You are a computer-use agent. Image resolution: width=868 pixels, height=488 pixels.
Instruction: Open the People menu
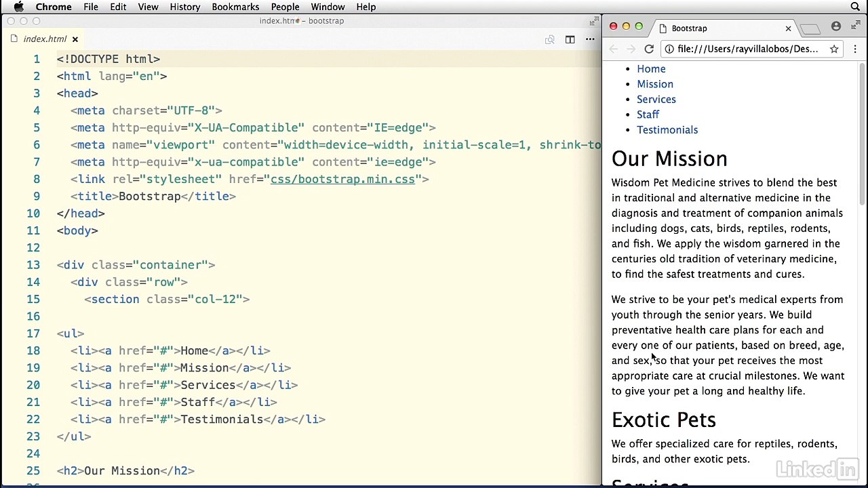tap(285, 7)
